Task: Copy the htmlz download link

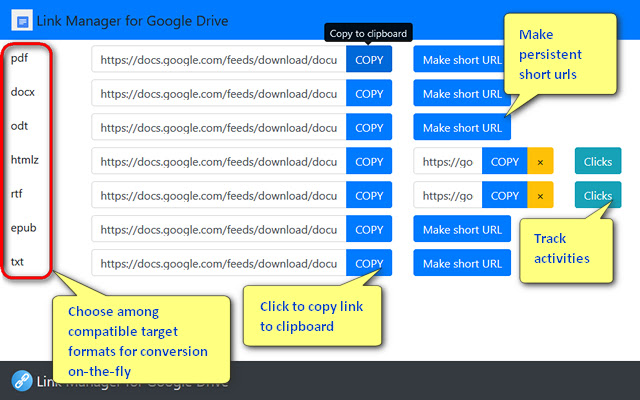Action: point(369,161)
